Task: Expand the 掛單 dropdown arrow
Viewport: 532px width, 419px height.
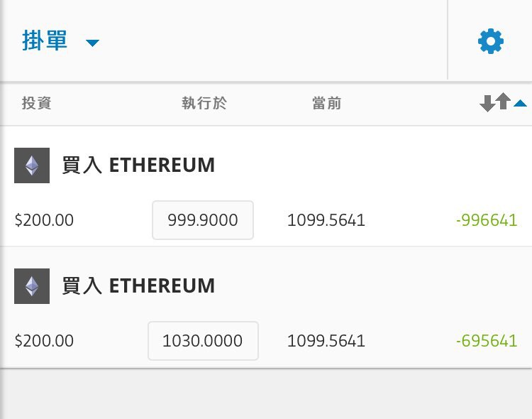Action: pos(92,43)
